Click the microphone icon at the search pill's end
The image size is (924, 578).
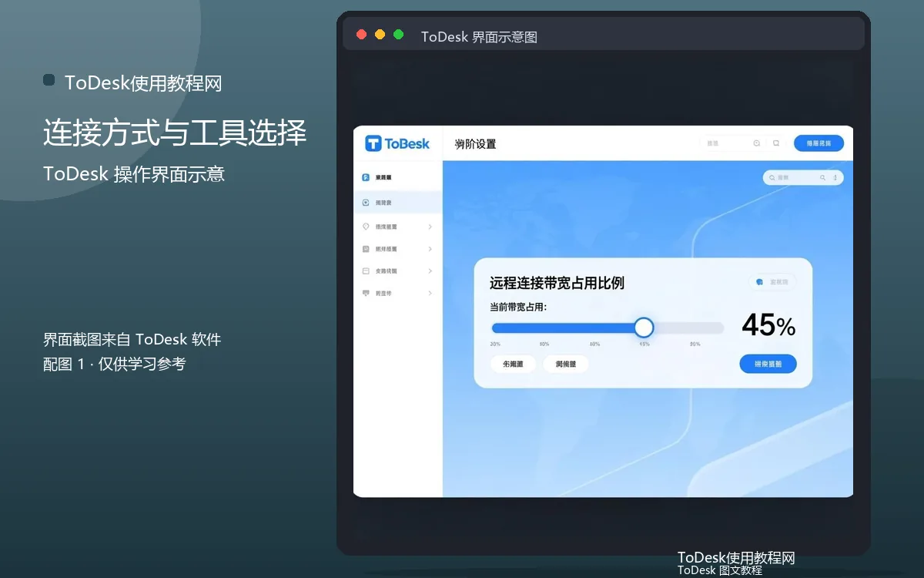pos(835,177)
